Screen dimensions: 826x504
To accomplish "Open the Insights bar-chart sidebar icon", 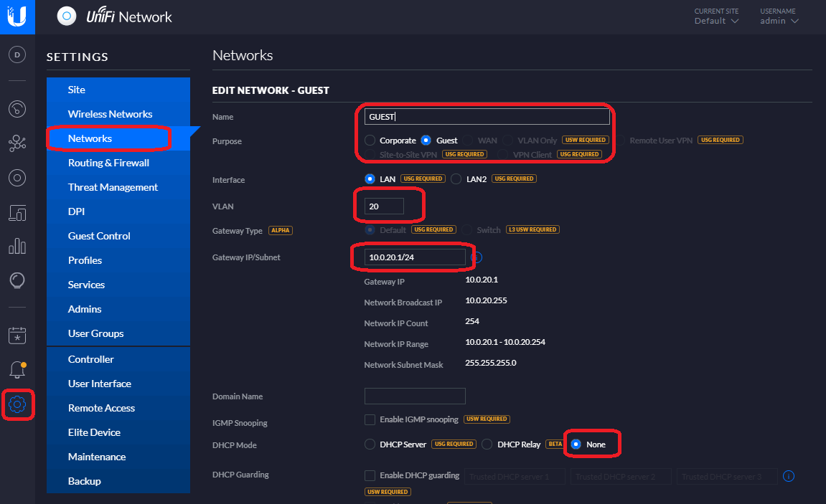I will [x=17, y=246].
